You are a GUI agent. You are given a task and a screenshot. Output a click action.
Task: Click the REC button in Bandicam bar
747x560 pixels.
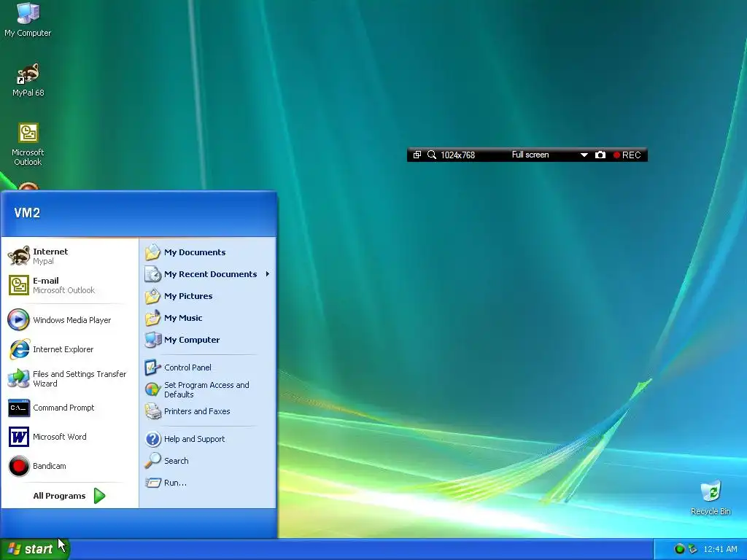(x=627, y=155)
